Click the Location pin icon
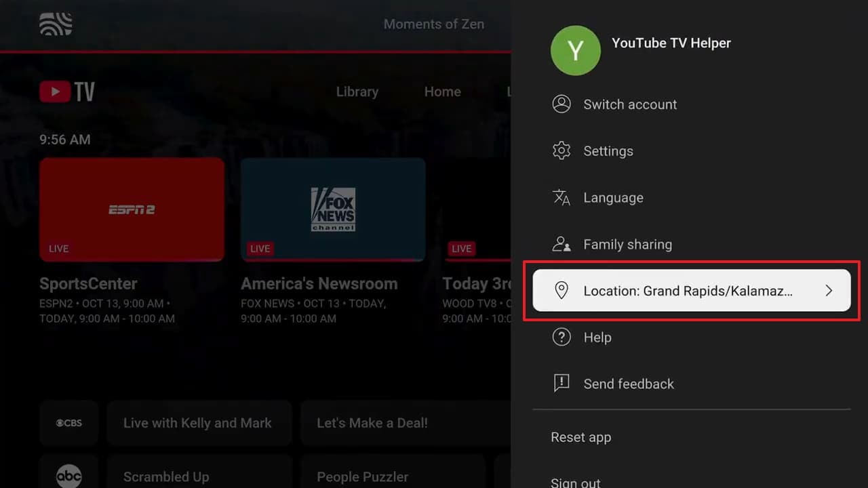This screenshot has width=868, height=488. click(x=561, y=291)
